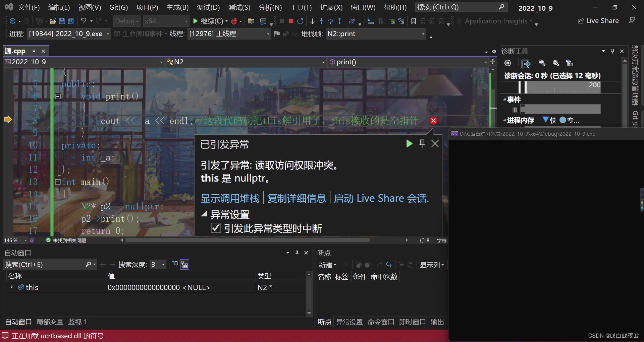Click the pin icon beside search depth

click(x=175, y=264)
